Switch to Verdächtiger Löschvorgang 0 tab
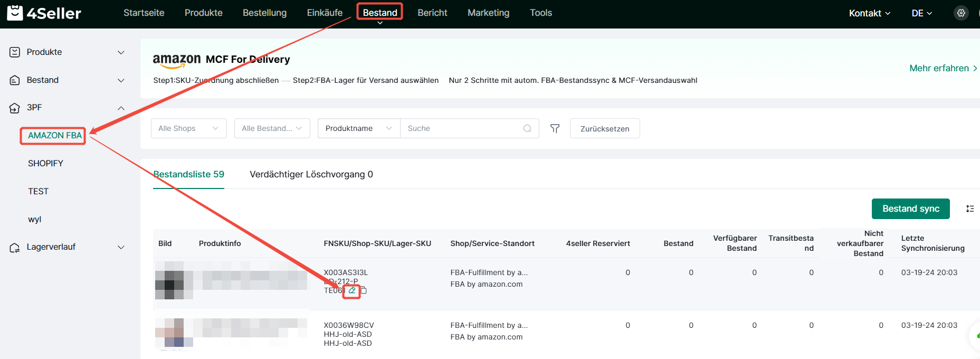This screenshot has height=359, width=980. [x=311, y=174]
